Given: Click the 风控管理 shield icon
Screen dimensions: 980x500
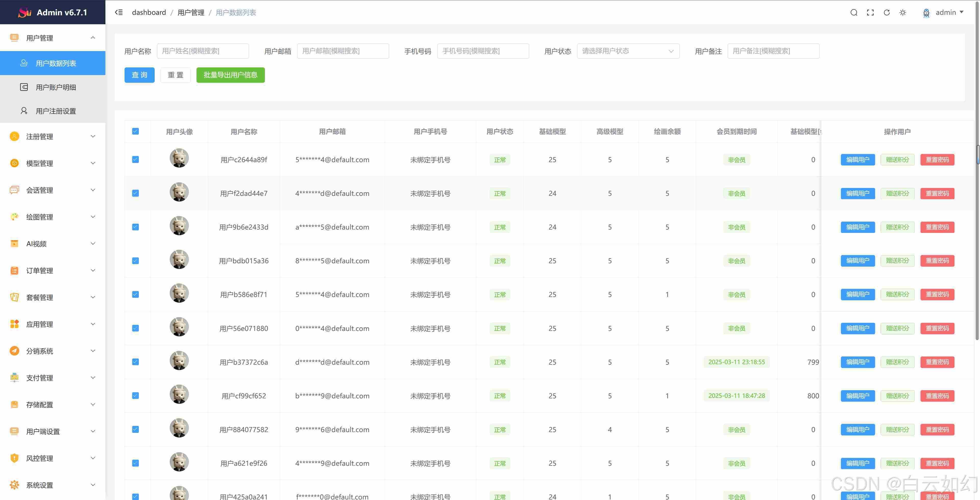Looking at the screenshot, I should coord(15,458).
